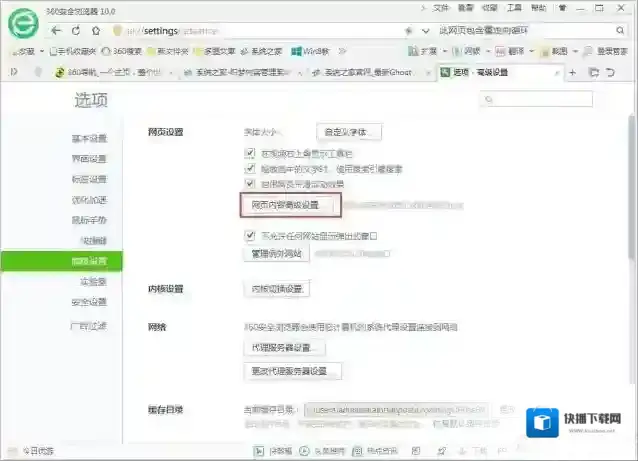Toggle the selected-text search engine checkbox

[250, 169]
